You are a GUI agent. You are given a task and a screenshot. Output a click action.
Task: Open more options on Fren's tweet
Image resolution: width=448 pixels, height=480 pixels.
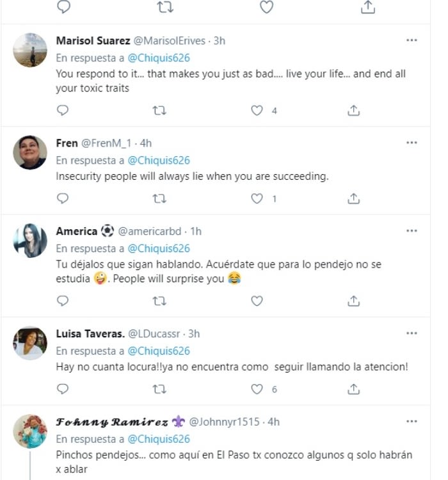pyautogui.click(x=412, y=143)
